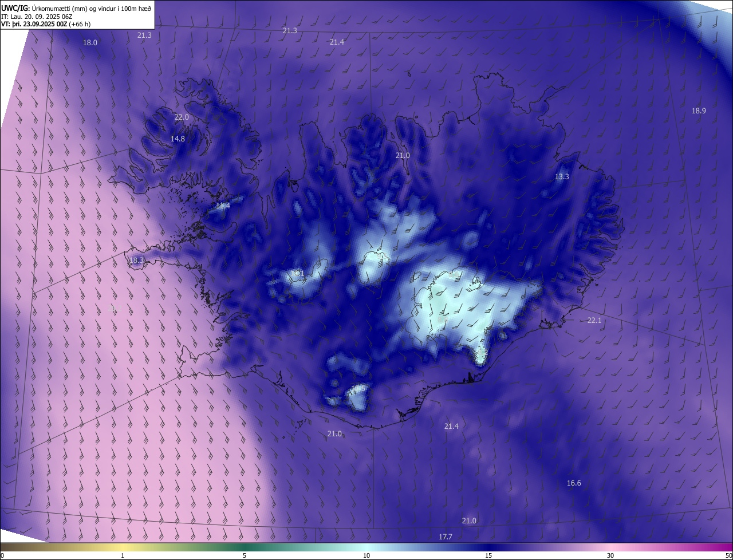Viewport: 733px width, 560px height.
Task: Click the VT valid time line
Action: tap(46, 24)
